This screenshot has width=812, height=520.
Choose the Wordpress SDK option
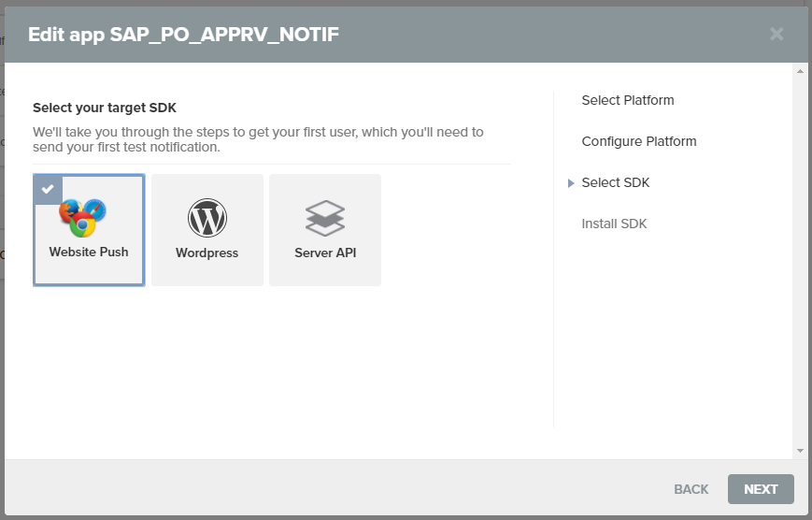pos(207,230)
